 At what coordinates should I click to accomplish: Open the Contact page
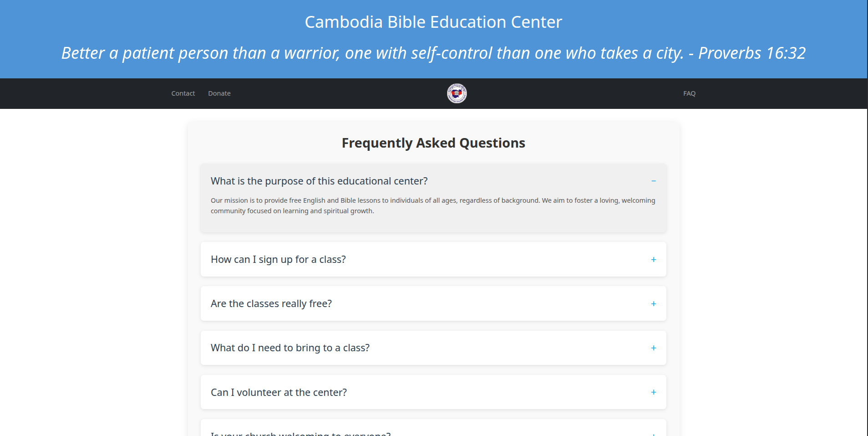[183, 93]
